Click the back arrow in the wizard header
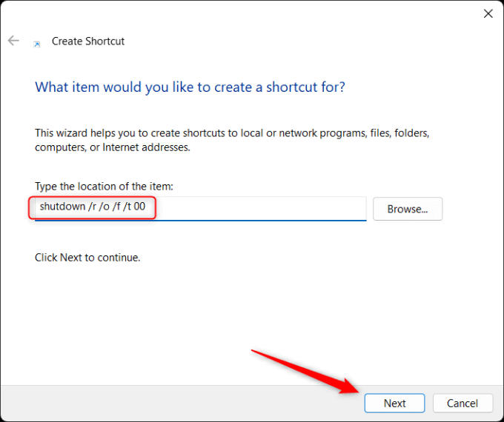The image size is (504, 422). 13,41
